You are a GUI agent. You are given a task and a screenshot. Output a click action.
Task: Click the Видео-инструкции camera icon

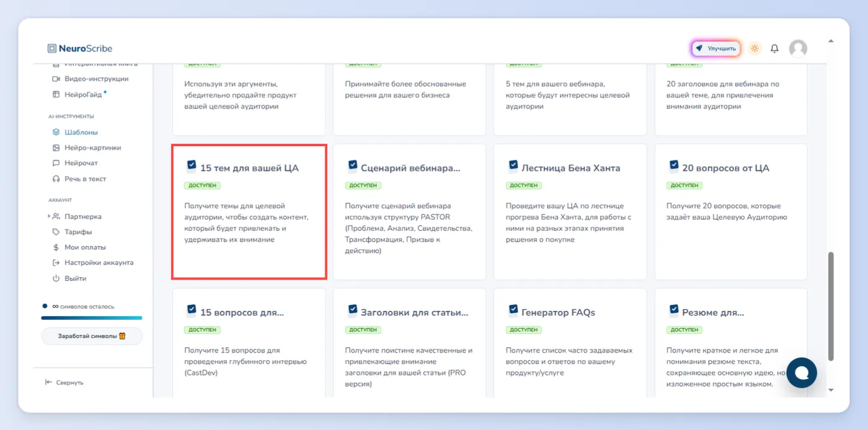coord(56,79)
